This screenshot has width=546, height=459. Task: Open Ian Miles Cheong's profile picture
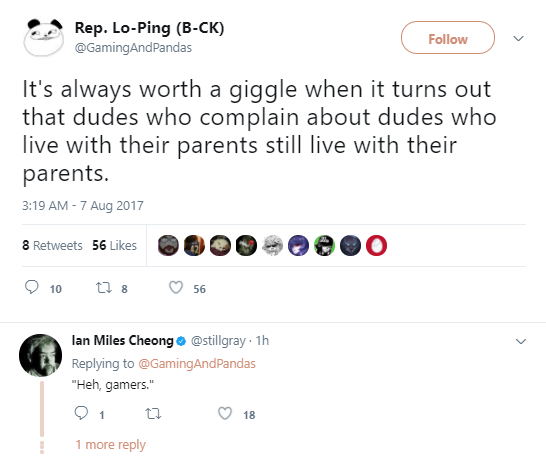40,356
